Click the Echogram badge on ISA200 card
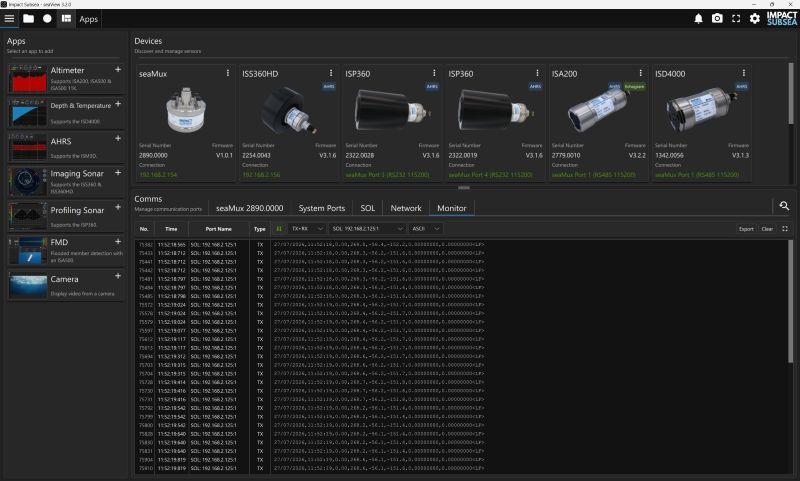Screen dimensions: 800x481 634,86
